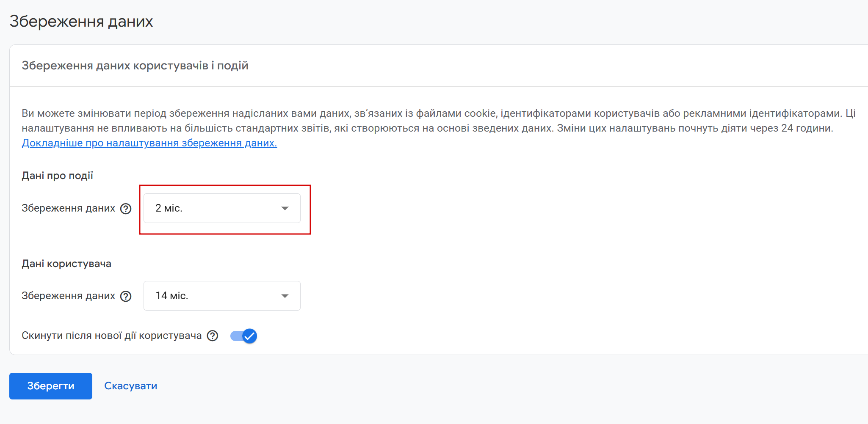
Task: Click the '14 міс.' value text
Action: [x=171, y=296]
